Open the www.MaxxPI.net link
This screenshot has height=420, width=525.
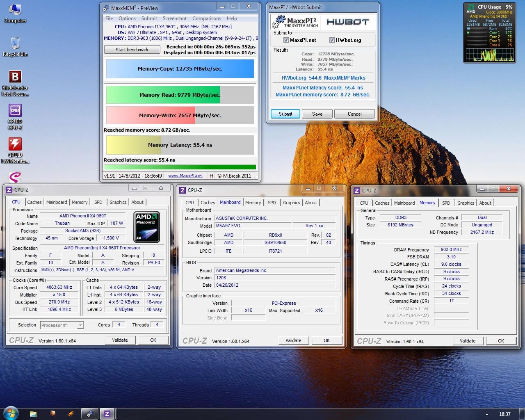[x=185, y=176]
